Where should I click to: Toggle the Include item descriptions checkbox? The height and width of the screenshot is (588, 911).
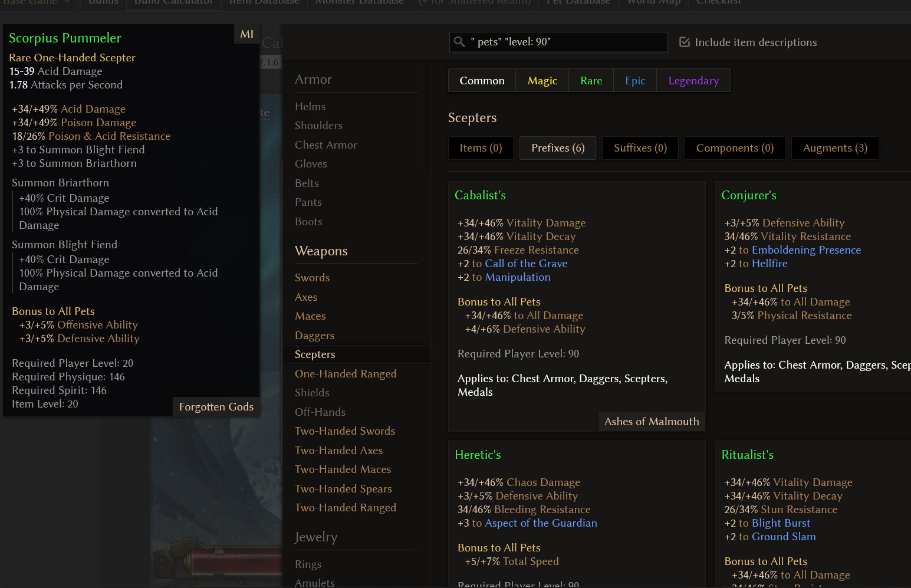pyautogui.click(x=685, y=42)
